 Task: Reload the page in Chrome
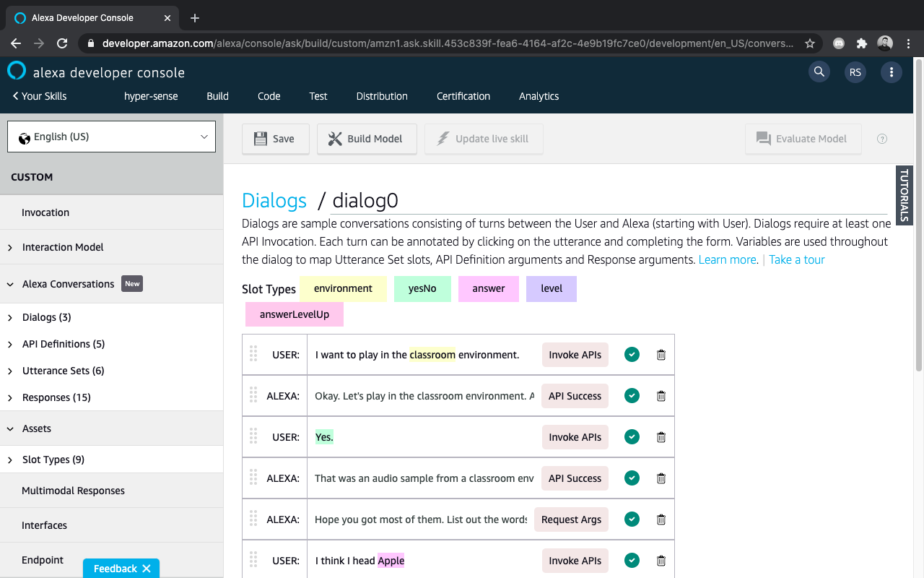click(62, 43)
